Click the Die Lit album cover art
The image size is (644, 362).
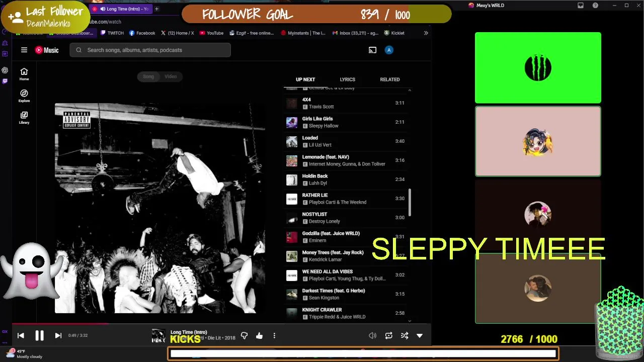(x=160, y=208)
